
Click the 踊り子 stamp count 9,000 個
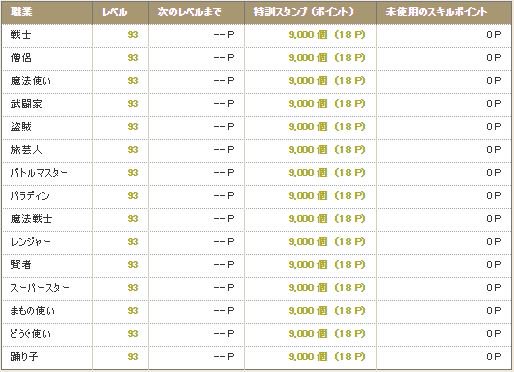coord(308,357)
